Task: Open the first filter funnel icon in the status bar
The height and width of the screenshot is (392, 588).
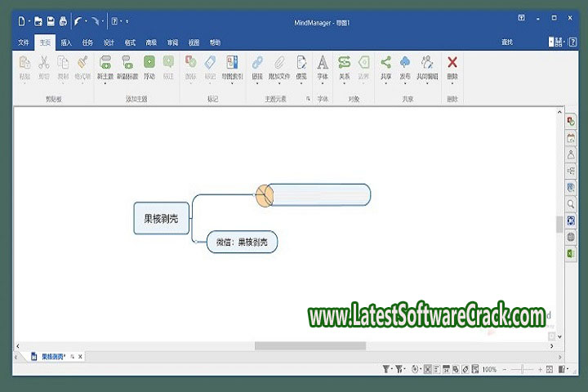Action: pyautogui.click(x=385, y=369)
